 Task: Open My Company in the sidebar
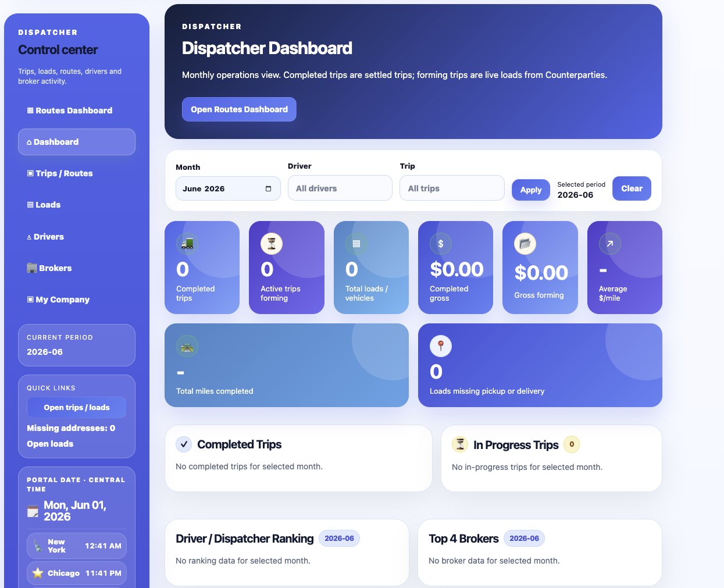click(x=77, y=300)
